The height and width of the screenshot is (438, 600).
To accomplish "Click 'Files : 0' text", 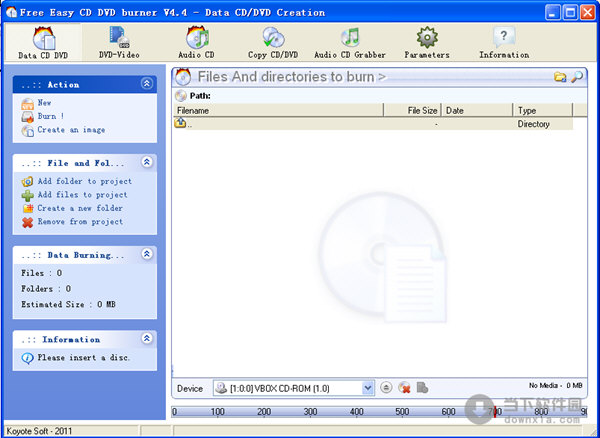I will coord(41,273).
